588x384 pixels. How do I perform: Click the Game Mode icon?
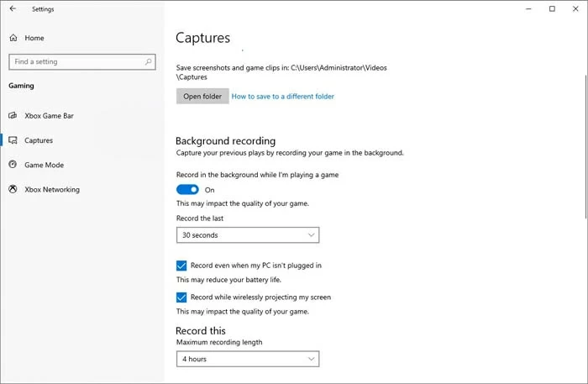(13, 165)
